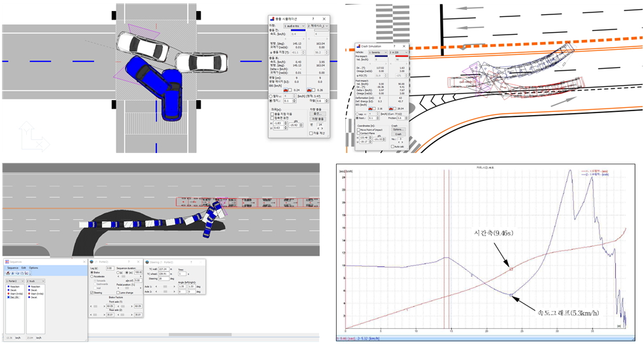Select the Accelerate radio button
The width and height of the screenshot is (644, 344).
click(x=92, y=276)
